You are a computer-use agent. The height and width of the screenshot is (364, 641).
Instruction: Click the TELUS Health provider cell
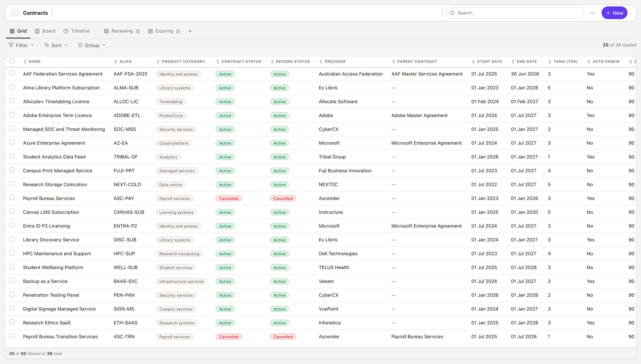pos(334,268)
